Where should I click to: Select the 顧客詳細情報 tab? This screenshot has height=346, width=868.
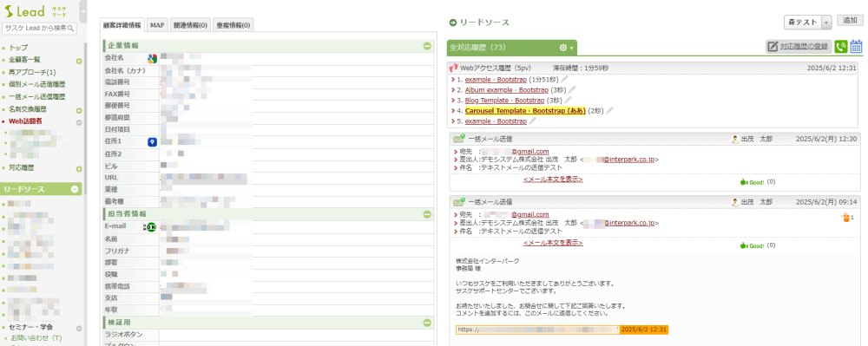click(x=122, y=25)
